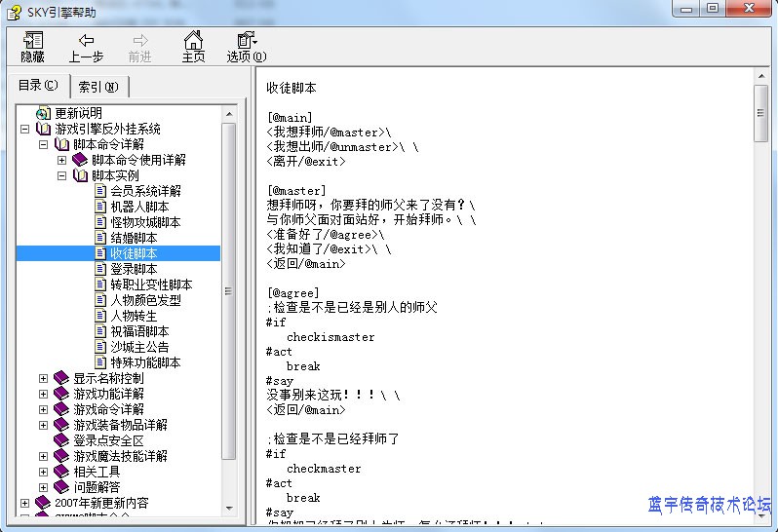Collapse the 脚本实例 tree node

(x=61, y=175)
